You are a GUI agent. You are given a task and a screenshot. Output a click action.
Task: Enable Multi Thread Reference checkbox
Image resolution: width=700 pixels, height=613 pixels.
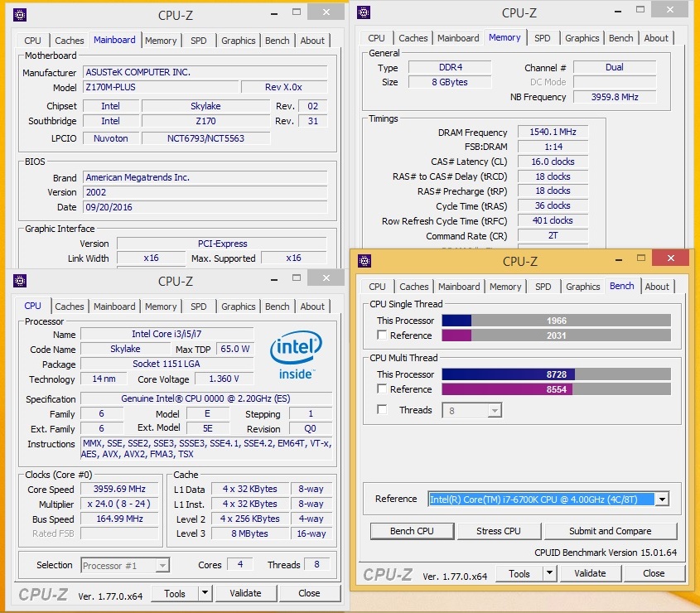coord(382,389)
